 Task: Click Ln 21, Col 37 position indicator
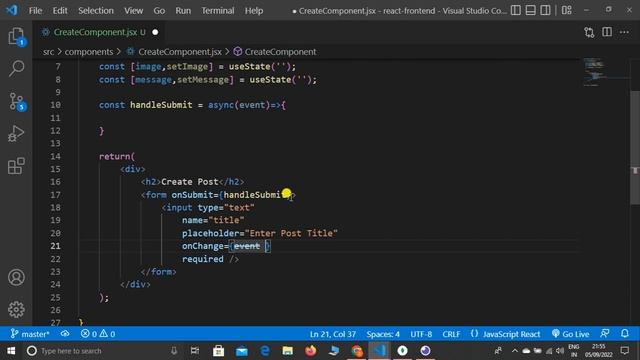[x=333, y=334]
